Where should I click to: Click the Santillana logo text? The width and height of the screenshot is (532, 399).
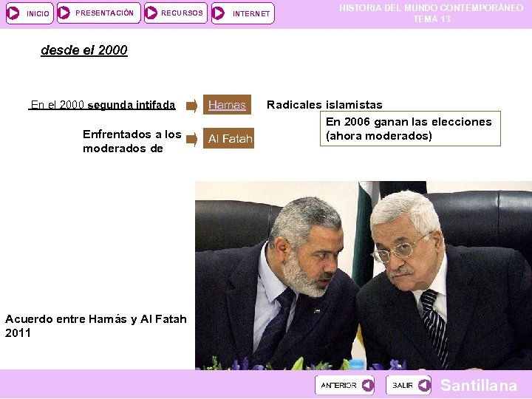tap(479, 385)
